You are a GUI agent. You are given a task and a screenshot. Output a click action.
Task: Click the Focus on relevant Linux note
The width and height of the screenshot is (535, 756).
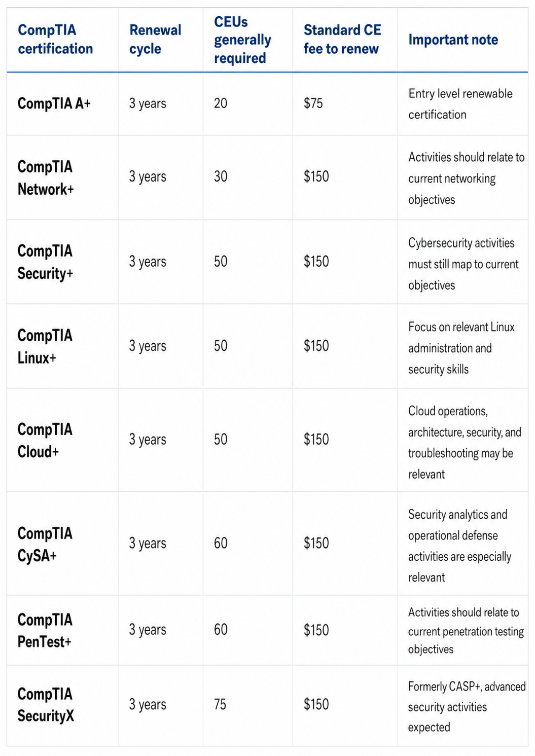click(x=461, y=348)
